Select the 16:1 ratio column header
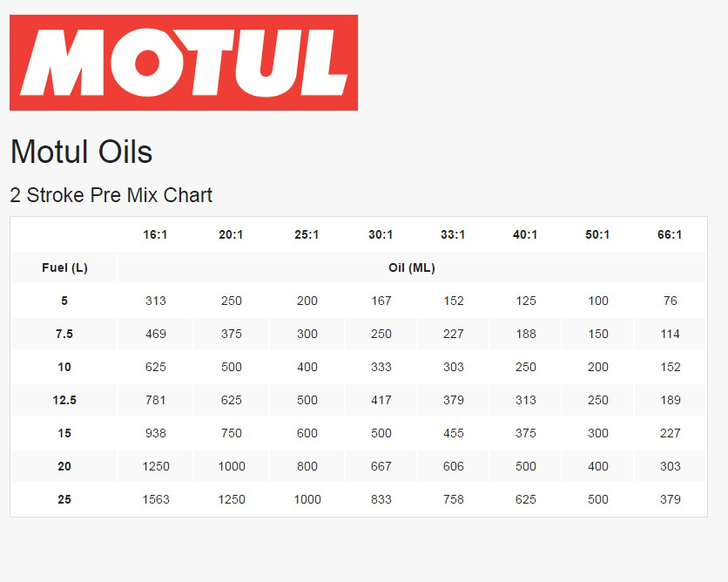The image size is (728, 582). (156, 234)
